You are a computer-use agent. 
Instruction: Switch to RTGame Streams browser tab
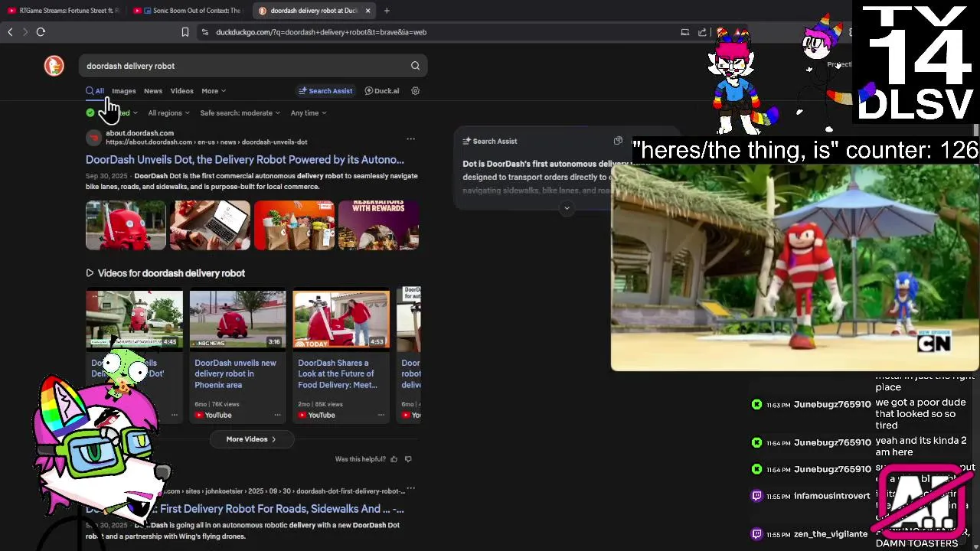point(64,11)
